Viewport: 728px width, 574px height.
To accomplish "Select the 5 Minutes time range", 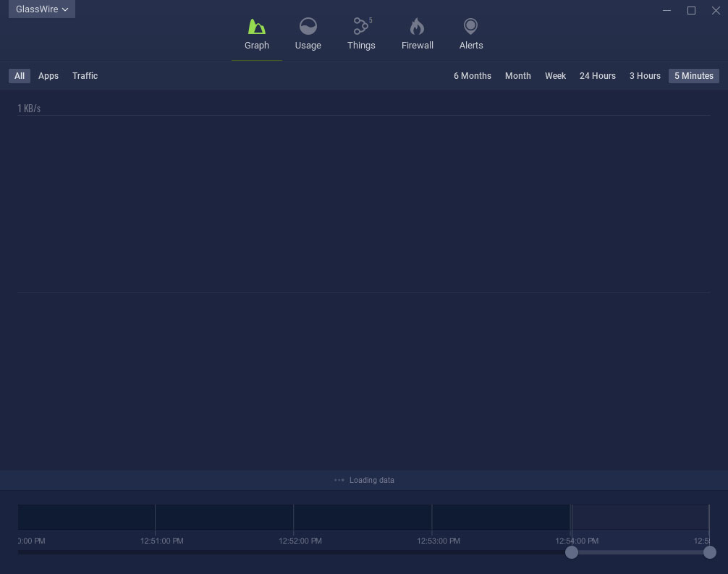I will pyautogui.click(x=693, y=76).
